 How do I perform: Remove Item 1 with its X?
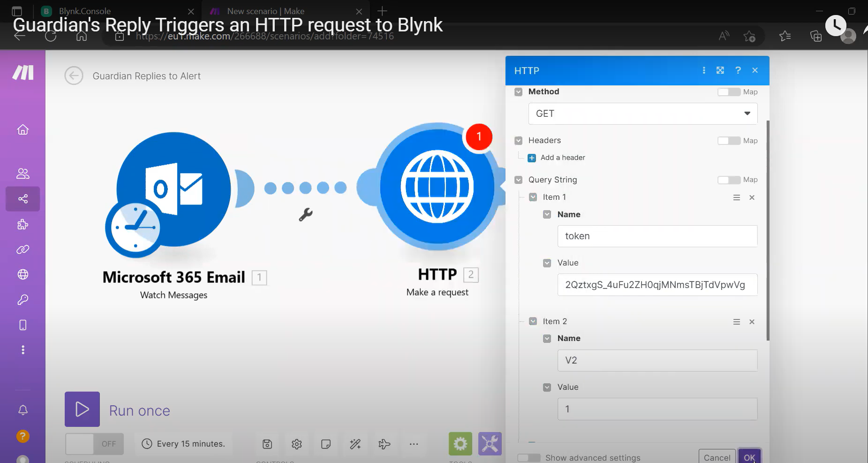tap(752, 197)
